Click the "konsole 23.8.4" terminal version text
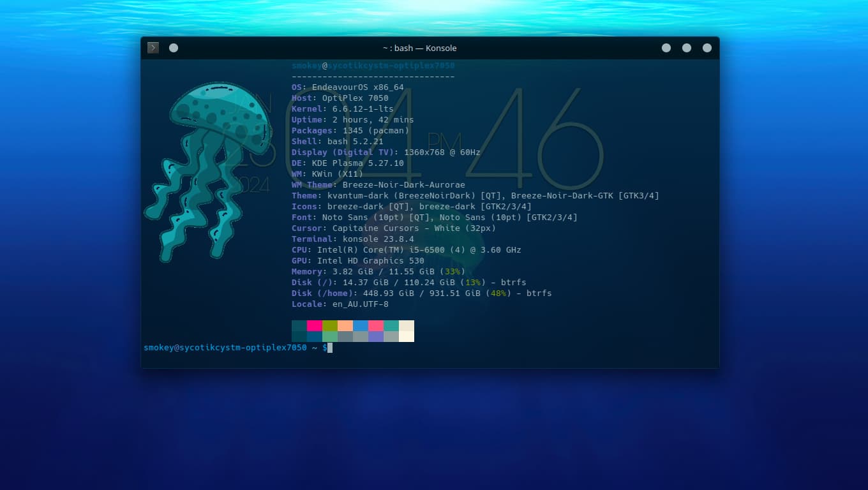This screenshot has width=868, height=490. click(370, 239)
